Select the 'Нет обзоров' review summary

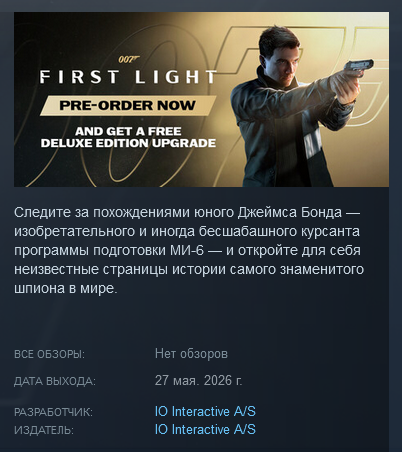point(191,354)
